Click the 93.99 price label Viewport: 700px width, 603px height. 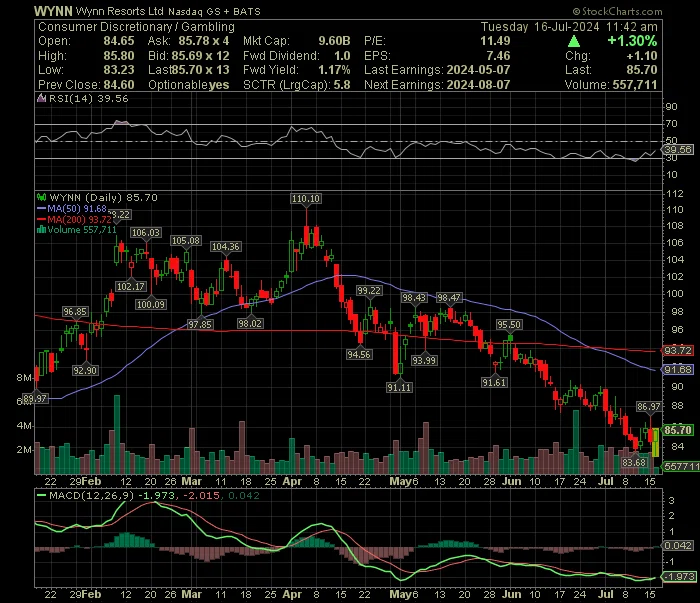[424, 360]
